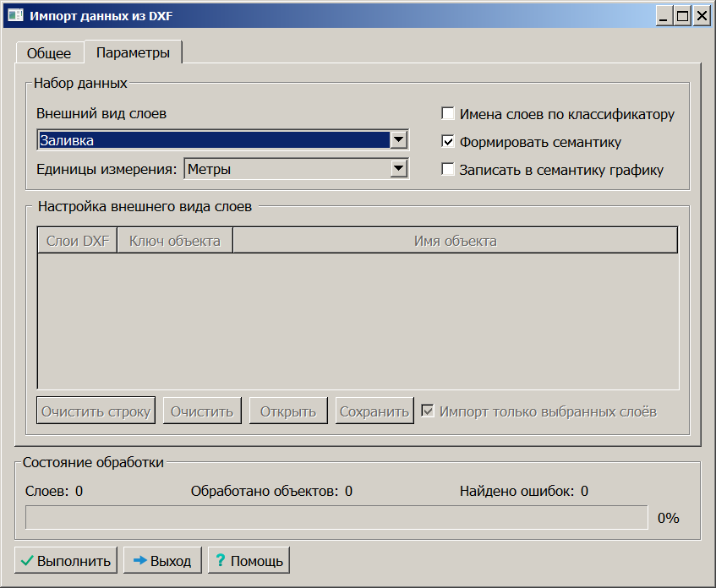
Task: Expand the Заливка layer appearance dropdown
Action: pos(399,140)
